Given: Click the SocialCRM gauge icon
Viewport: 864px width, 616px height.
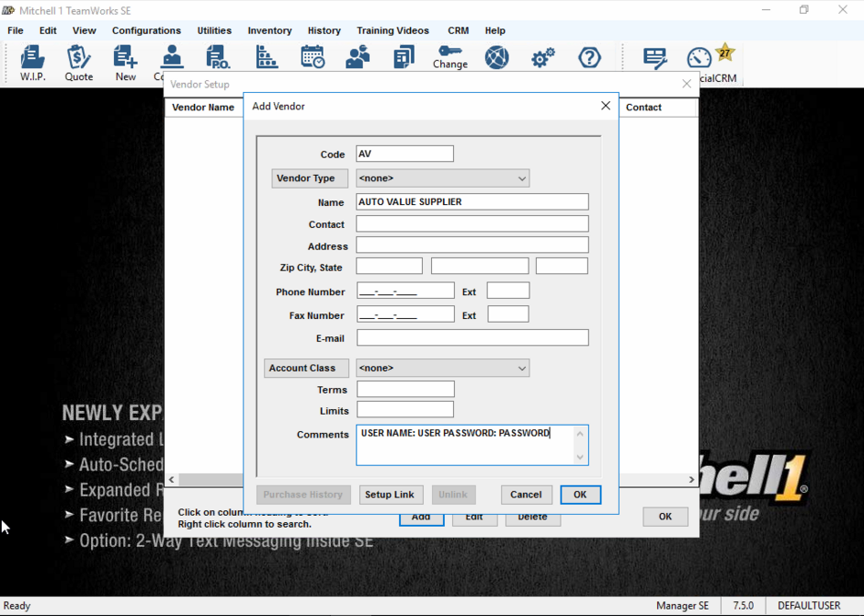Looking at the screenshot, I should tap(700, 60).
